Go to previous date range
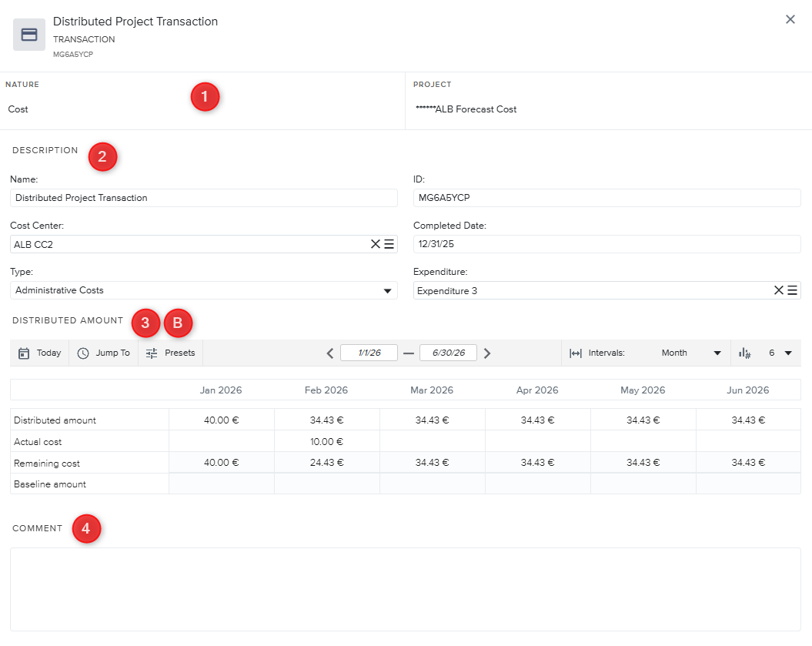Viewport: 812px width, 646px height. point(330,353)
